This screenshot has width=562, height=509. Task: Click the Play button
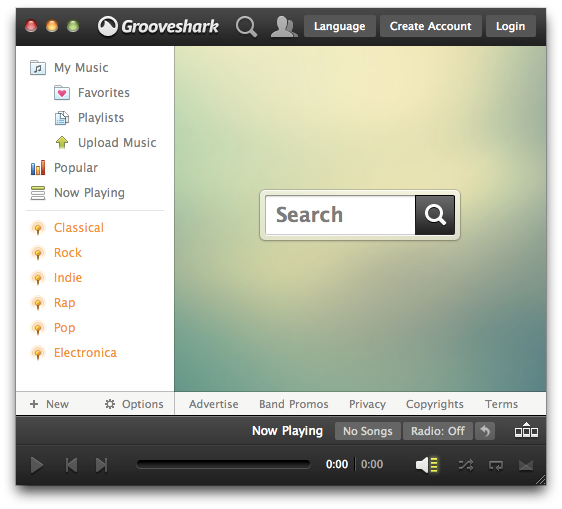(37, 465)
